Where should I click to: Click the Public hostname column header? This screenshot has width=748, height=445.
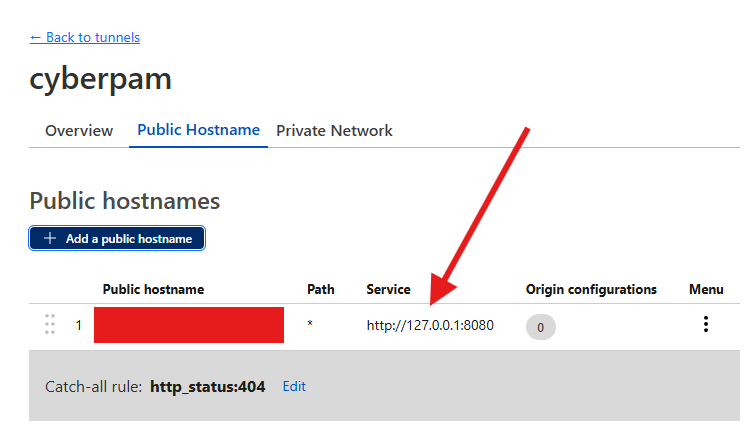[153, 290]
